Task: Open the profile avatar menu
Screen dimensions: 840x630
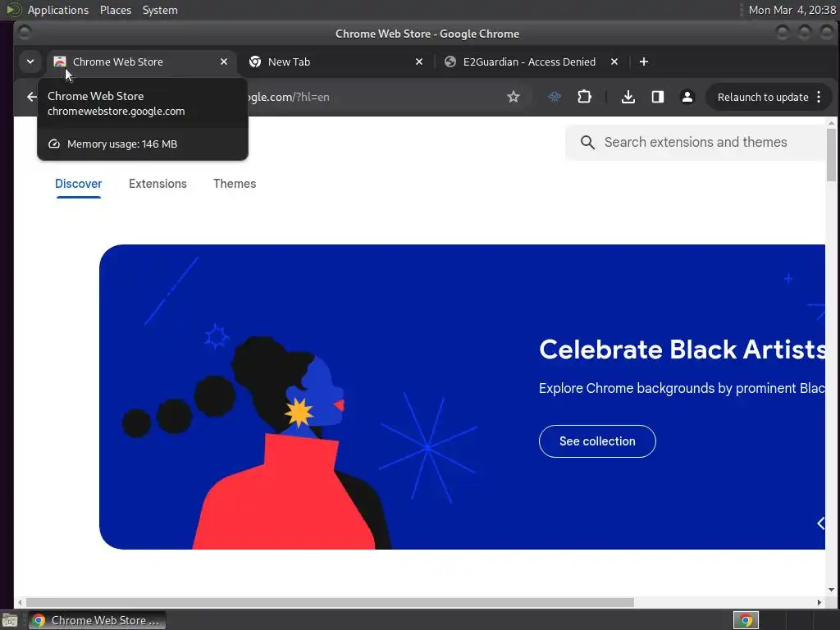Action: click(x=687, y=97)
